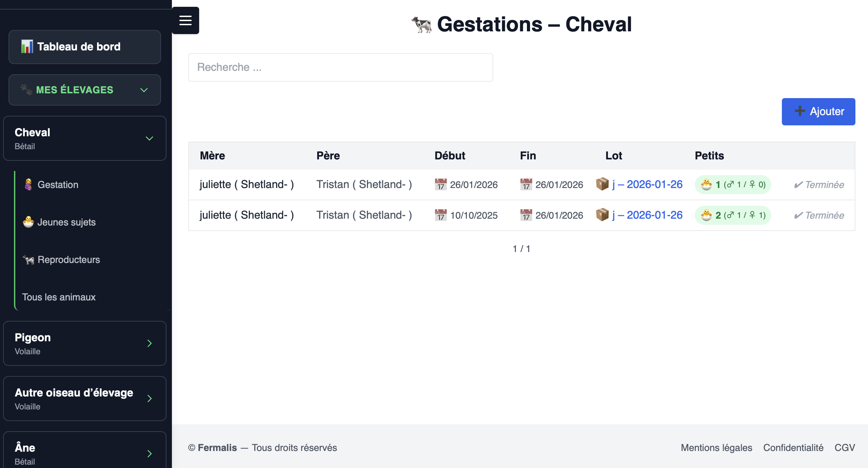868x468 pixels.
Task: Select the Gestation pregnant-woman icon
Action: (29, 184)
